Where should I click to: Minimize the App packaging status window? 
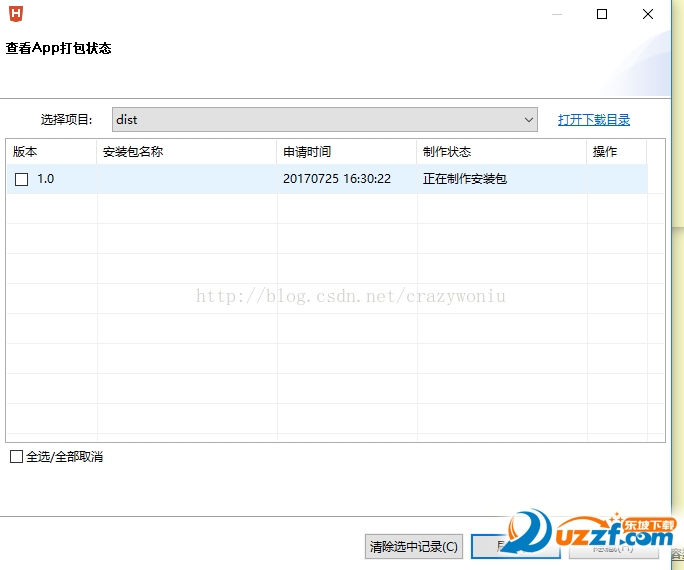556,14
